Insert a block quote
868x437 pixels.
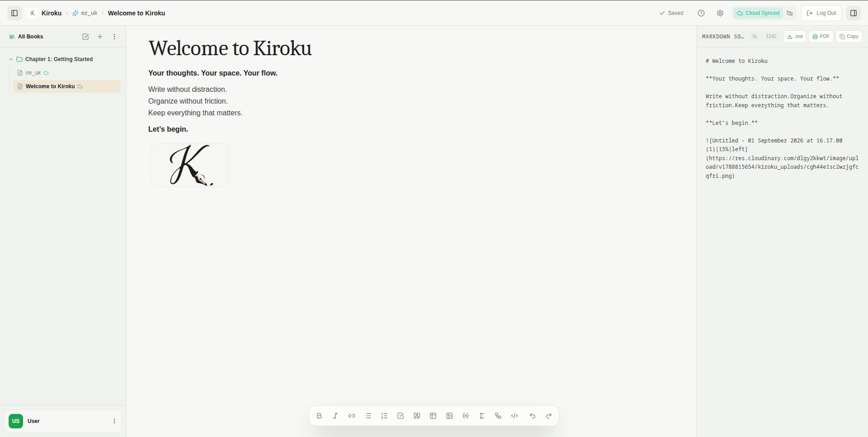(x=417, y=416)
